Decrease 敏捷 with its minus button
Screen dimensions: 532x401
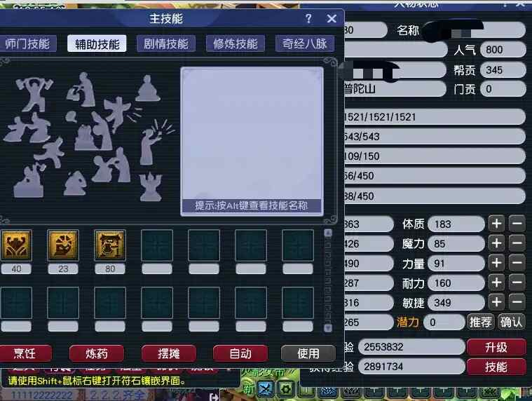(517, 302)
